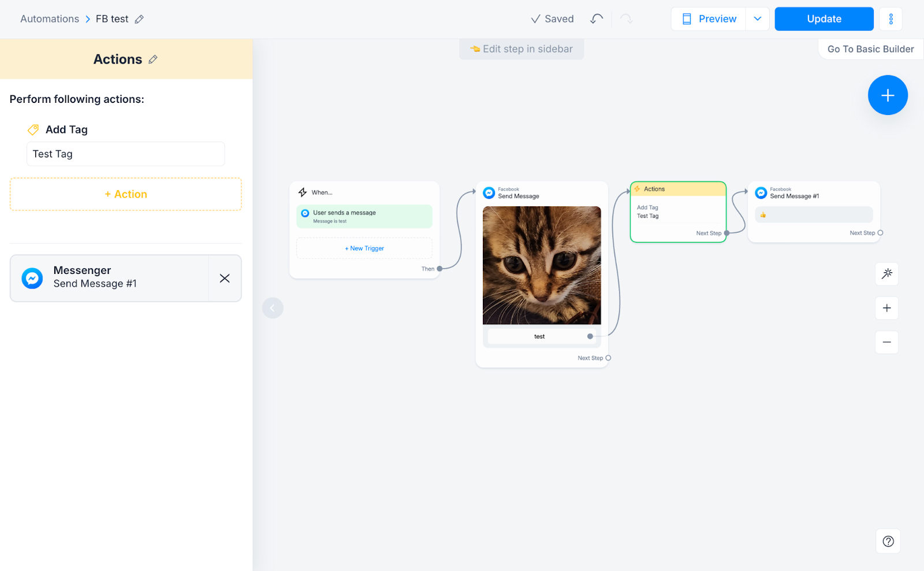Viewport: 924px width, 571px height.
Task: Click Facebook Send Message node Messenger icon
Action: 489,192
